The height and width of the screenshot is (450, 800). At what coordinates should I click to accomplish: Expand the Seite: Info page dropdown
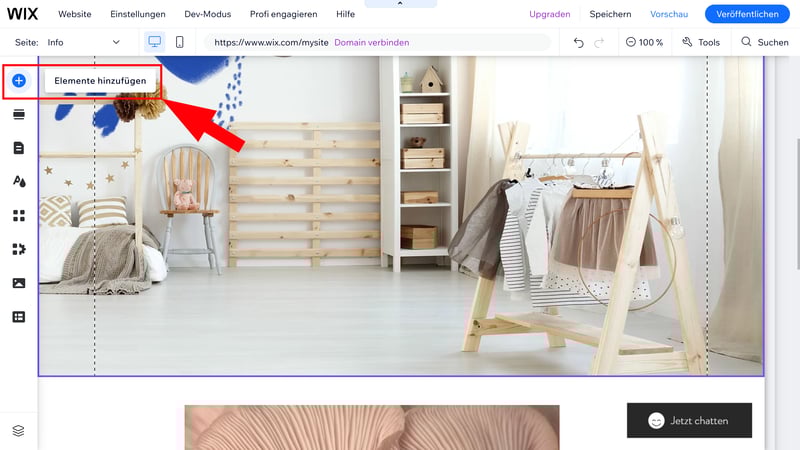coord(84,42)
